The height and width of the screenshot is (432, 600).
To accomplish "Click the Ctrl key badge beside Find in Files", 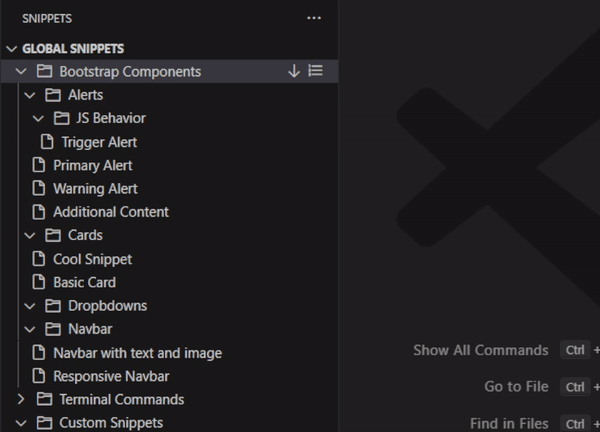I will pos(575,424).
